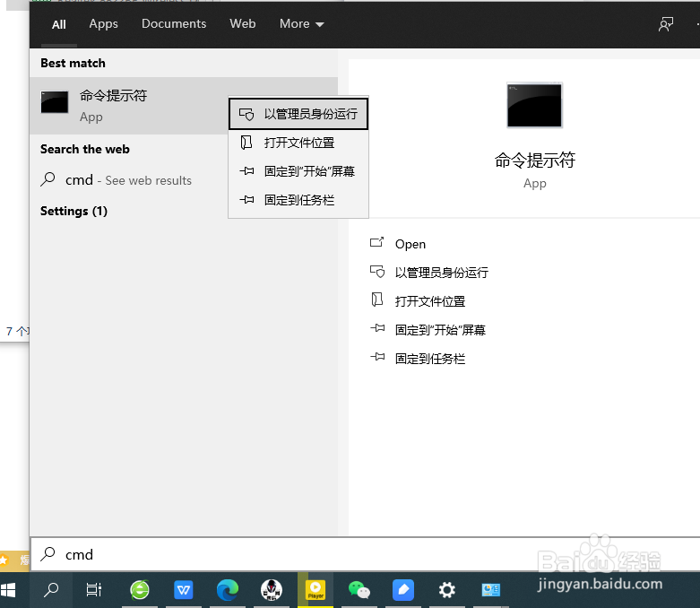
Task: Open the 360 browser on the taskbar
Action: pos(140,590)
